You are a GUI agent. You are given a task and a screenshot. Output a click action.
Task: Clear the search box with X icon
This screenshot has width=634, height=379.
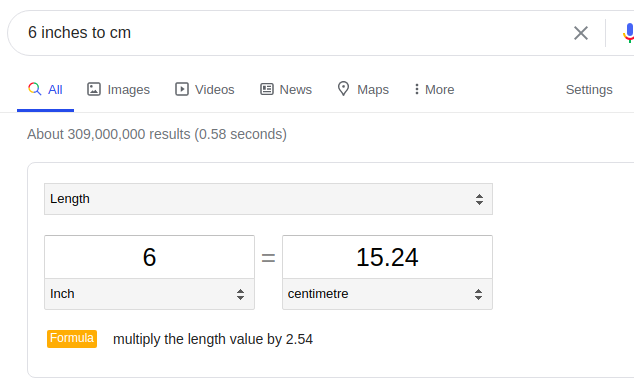click(x=581, y=33)
